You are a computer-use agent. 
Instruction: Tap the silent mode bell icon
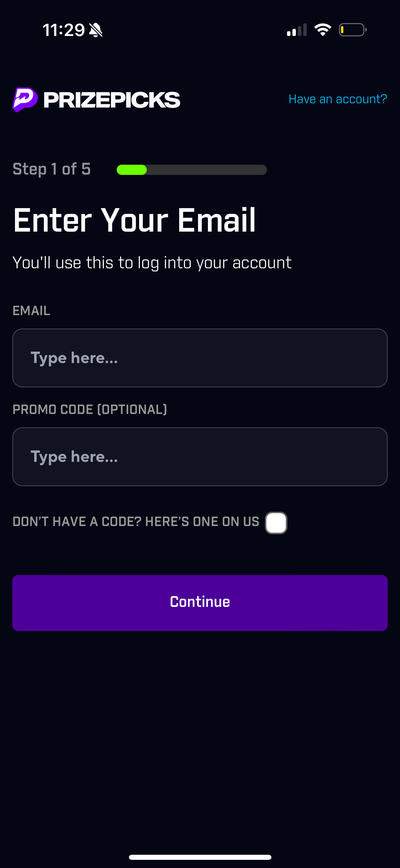pyautogui.click(x=96, y=30)
